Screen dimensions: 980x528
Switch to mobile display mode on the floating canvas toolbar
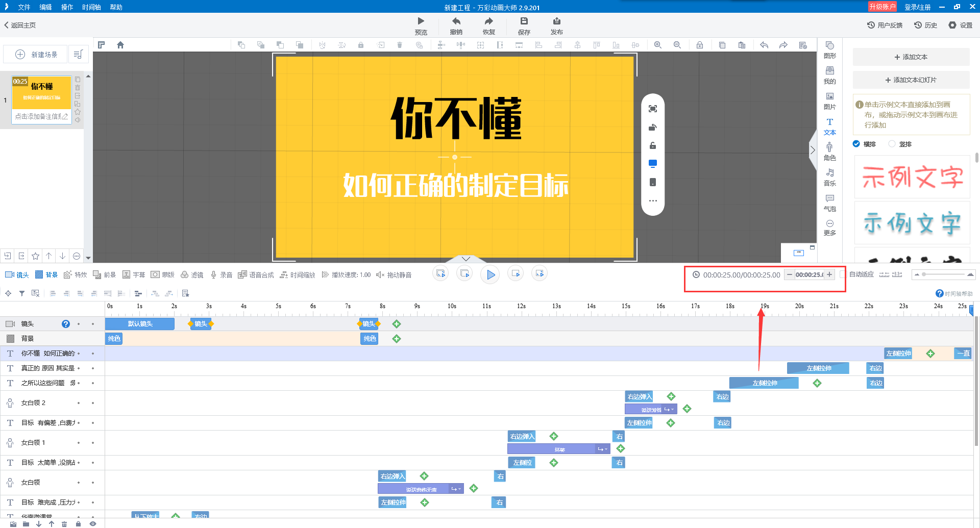pyautogui.click(x=653, y=182)
